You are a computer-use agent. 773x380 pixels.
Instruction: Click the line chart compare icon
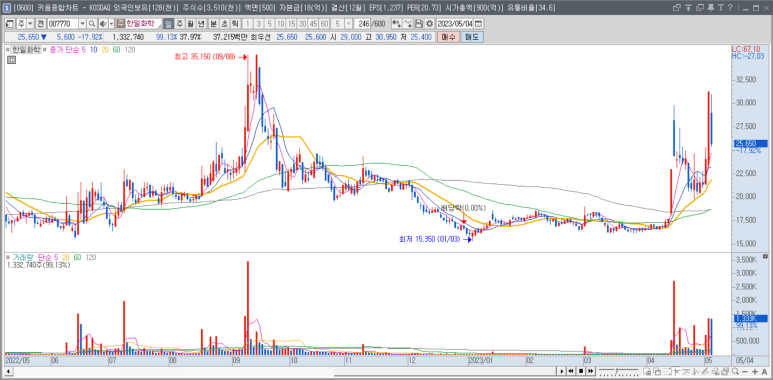[x=408, y=24]
